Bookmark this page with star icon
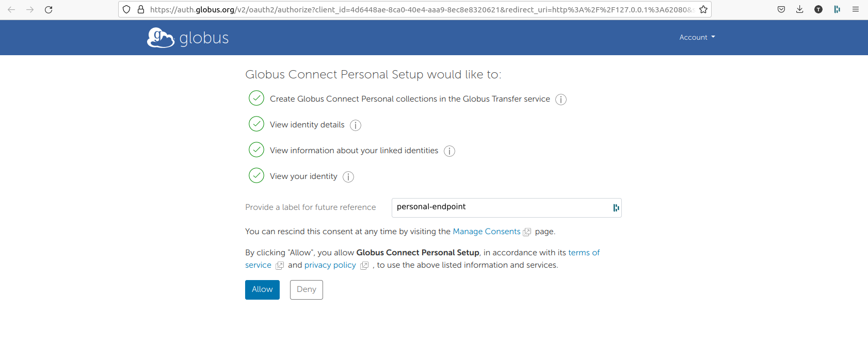This screenshot has width=868, height=360. click(x=703, y=9)
